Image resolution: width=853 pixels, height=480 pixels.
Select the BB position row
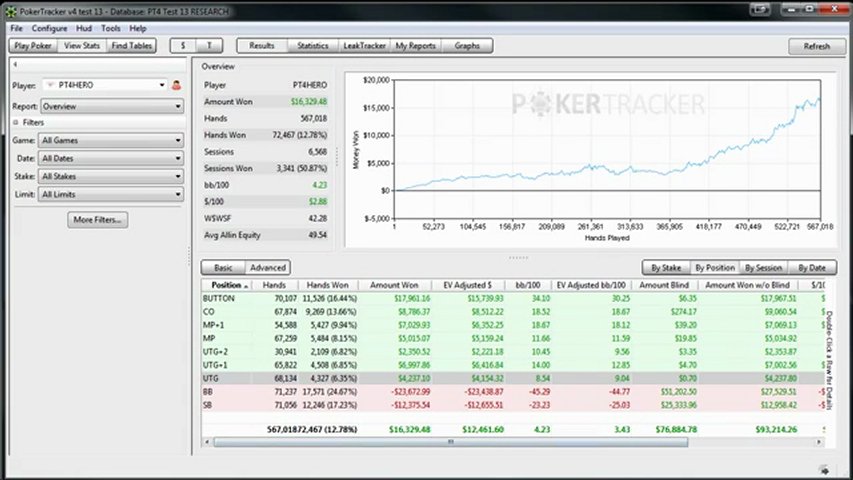(x=513, y=392)
